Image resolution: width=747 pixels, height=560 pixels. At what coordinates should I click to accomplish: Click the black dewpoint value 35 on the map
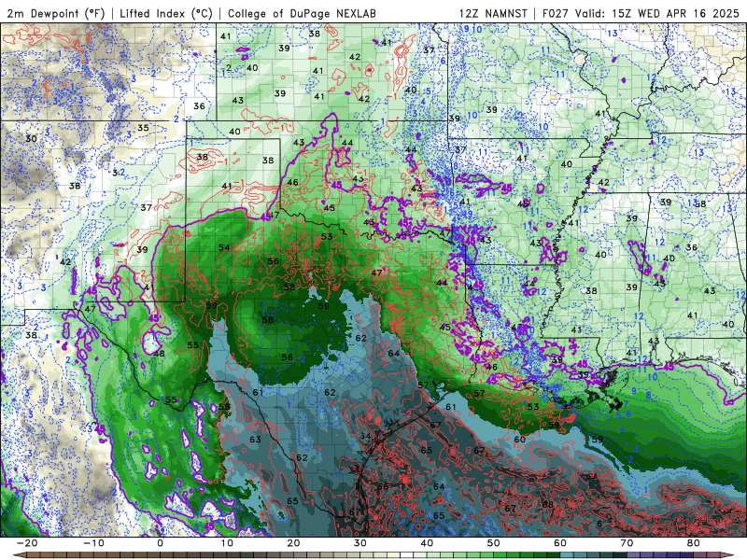click(x=143, y=128)
